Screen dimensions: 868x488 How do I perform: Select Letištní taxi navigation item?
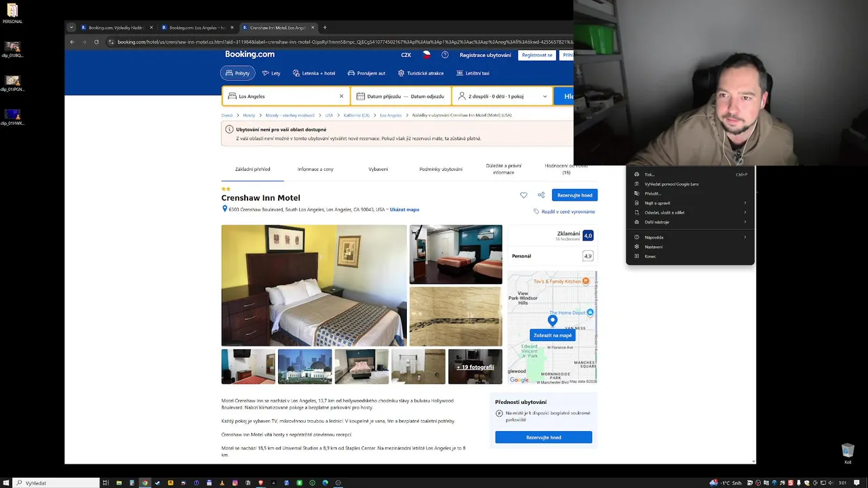(x=473, y=73)
